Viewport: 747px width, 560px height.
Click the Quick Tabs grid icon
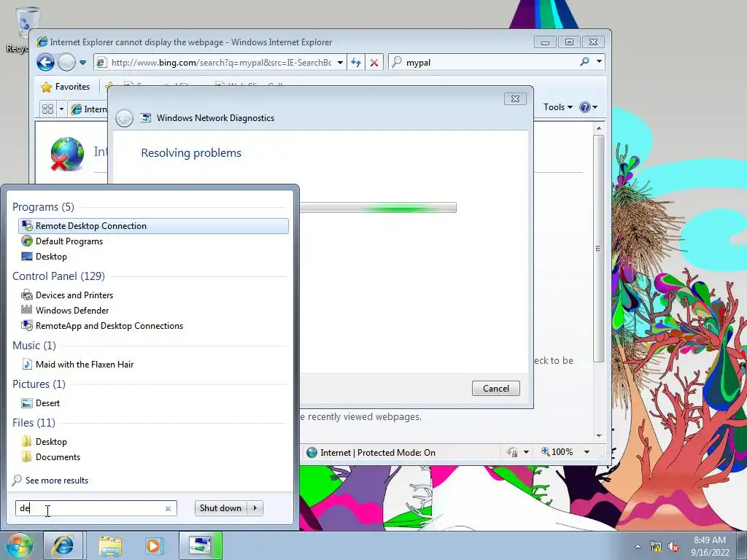pyautogui.click(x=47, y=109)
